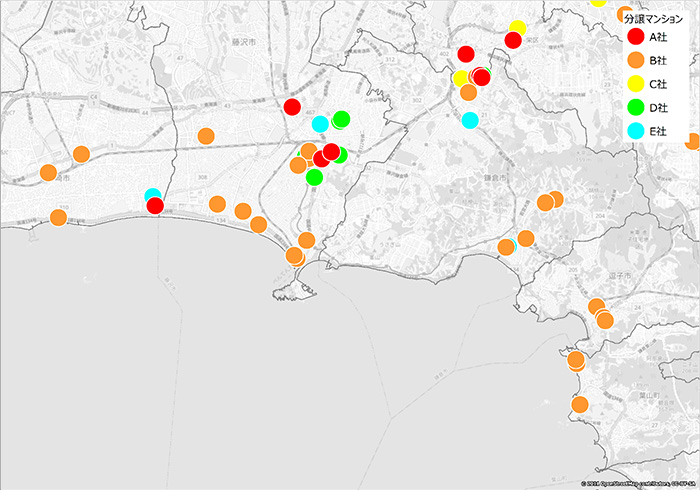
Task: Open the OpenStreetMap attribution link
Action: tap(640, 484)
